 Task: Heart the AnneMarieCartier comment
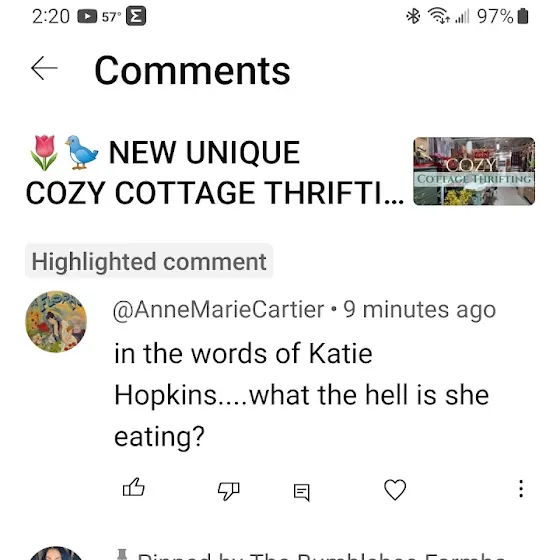tap(395, 489)
